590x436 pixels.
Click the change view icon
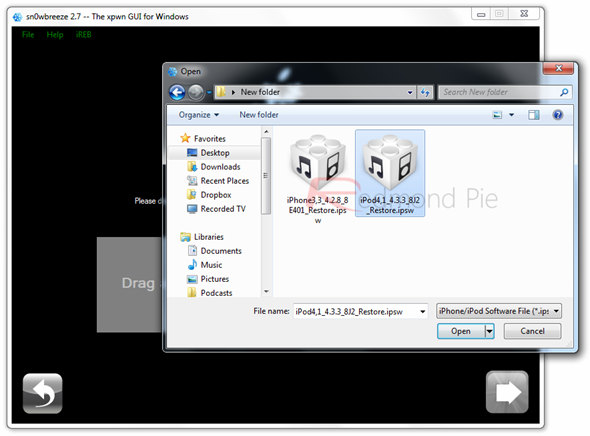click(497, 115)
